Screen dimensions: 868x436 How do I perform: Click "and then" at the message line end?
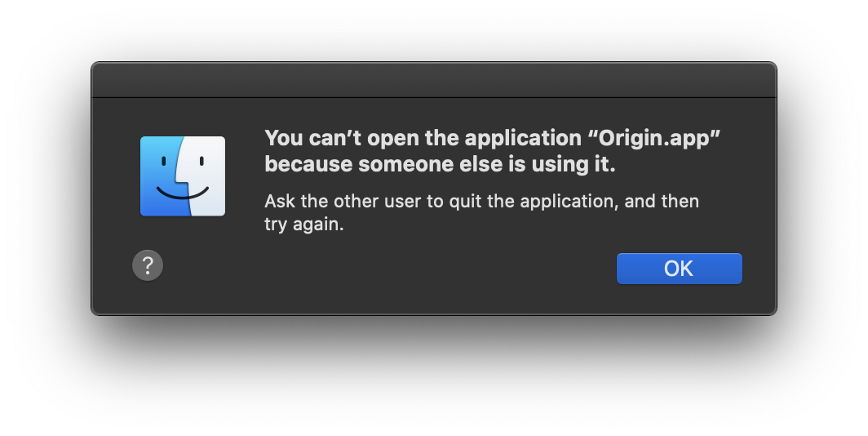[x=662, y=201]
